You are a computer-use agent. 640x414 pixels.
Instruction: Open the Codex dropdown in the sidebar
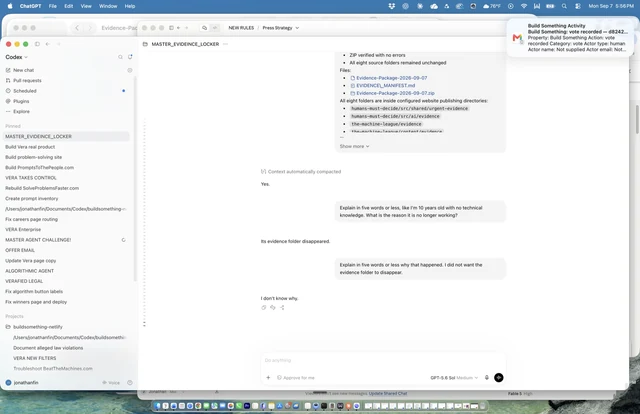(x=17, y=57)
